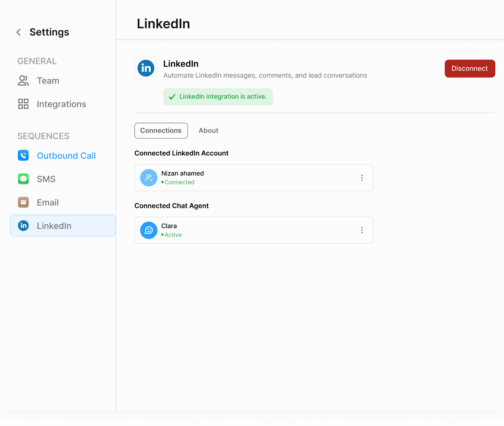The width and height of the screenshot is (504, 426).
Task: Click the Outbound Call phone icon
Action: click(x=23, y=155)
